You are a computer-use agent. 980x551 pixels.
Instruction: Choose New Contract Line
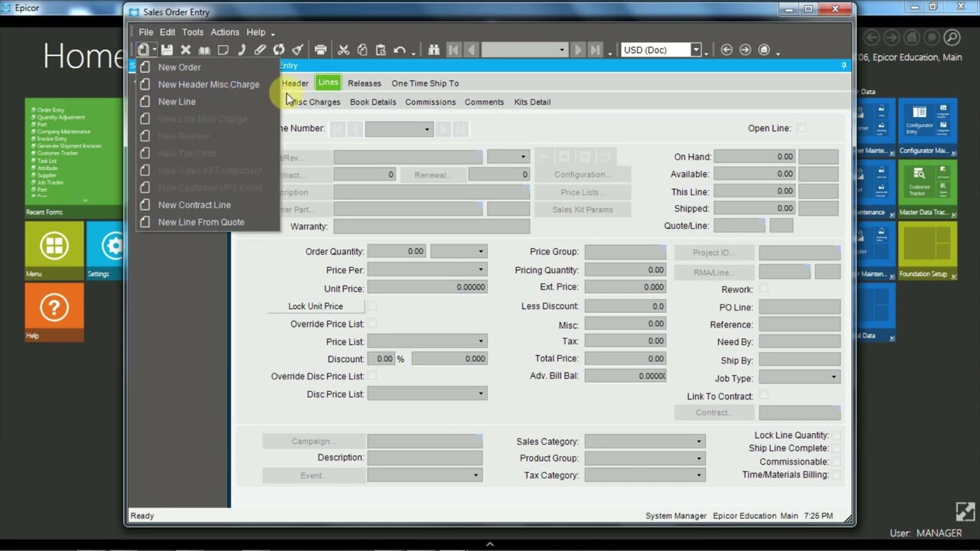tap(194, 205)
